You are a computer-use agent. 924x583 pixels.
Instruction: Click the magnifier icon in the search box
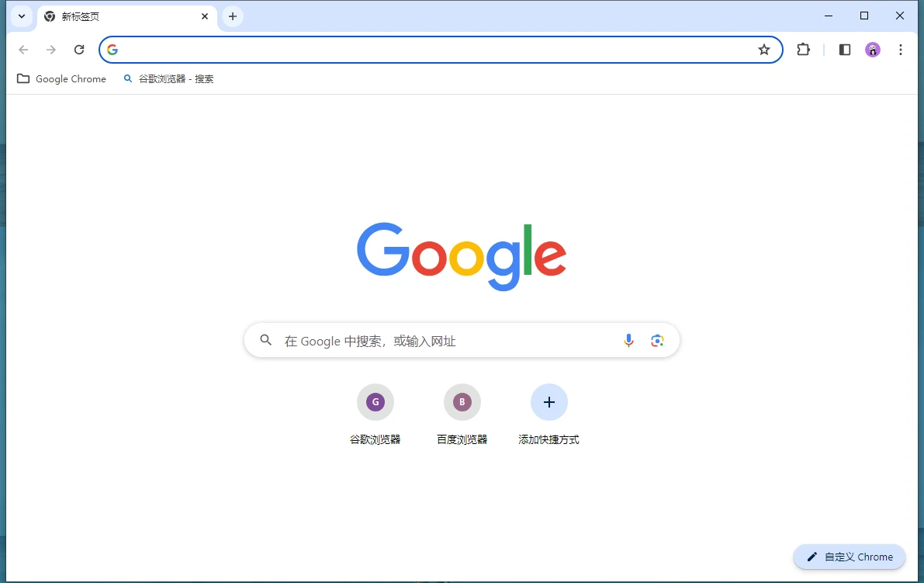tap(266, 340)
